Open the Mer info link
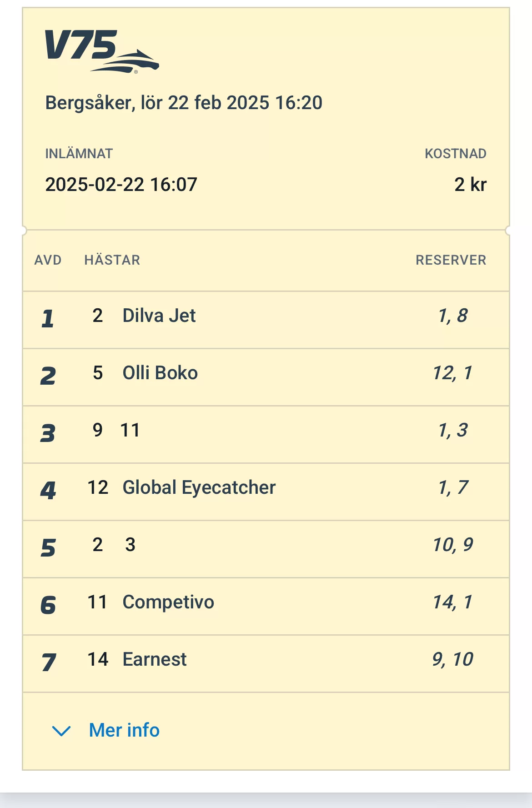 (124, 730)
